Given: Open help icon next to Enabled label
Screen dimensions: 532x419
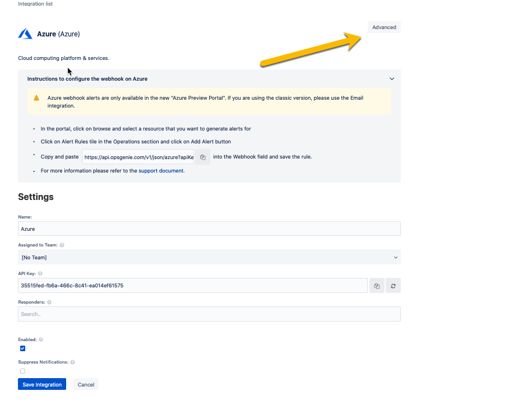Looking at the screenshot, I should pyautogui.click(x=41, y=339).
